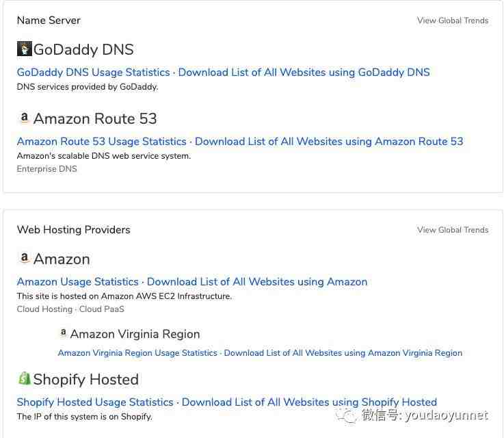Open Amazon Virginia Region Usage Statistics
Screen dimensions: 504x438
(137, 353)
